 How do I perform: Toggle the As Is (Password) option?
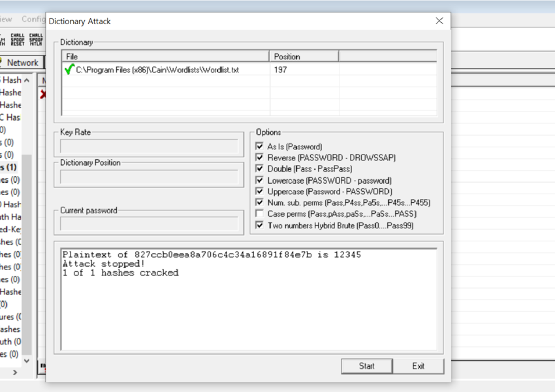coord(260,147)
